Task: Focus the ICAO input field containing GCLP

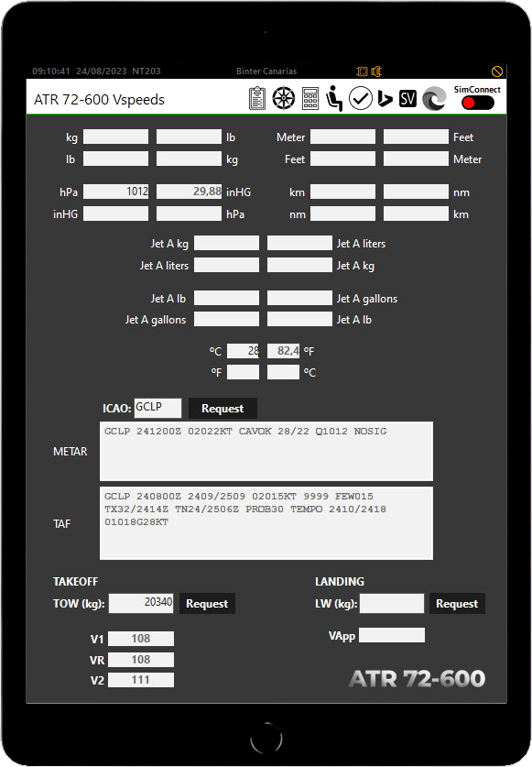Action: point(157,408)
